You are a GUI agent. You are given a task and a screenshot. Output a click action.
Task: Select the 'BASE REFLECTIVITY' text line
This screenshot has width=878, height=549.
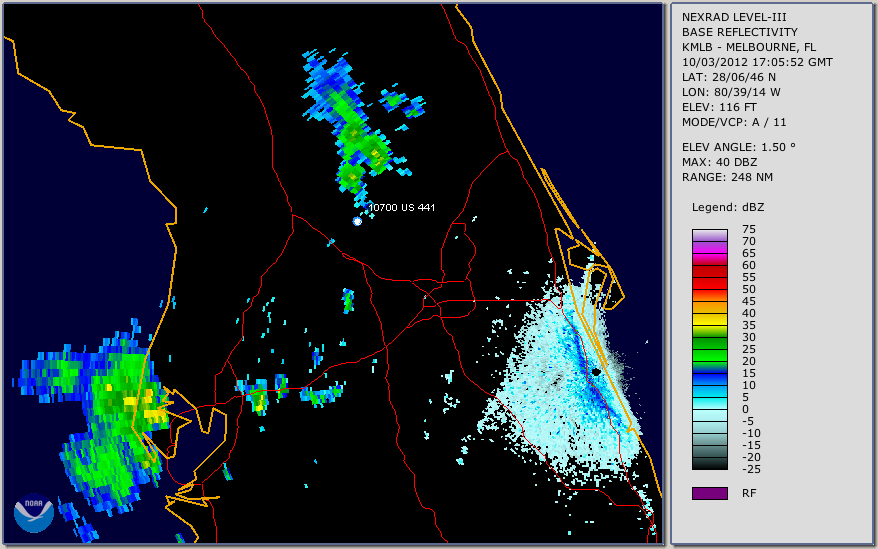click(739, 32)
